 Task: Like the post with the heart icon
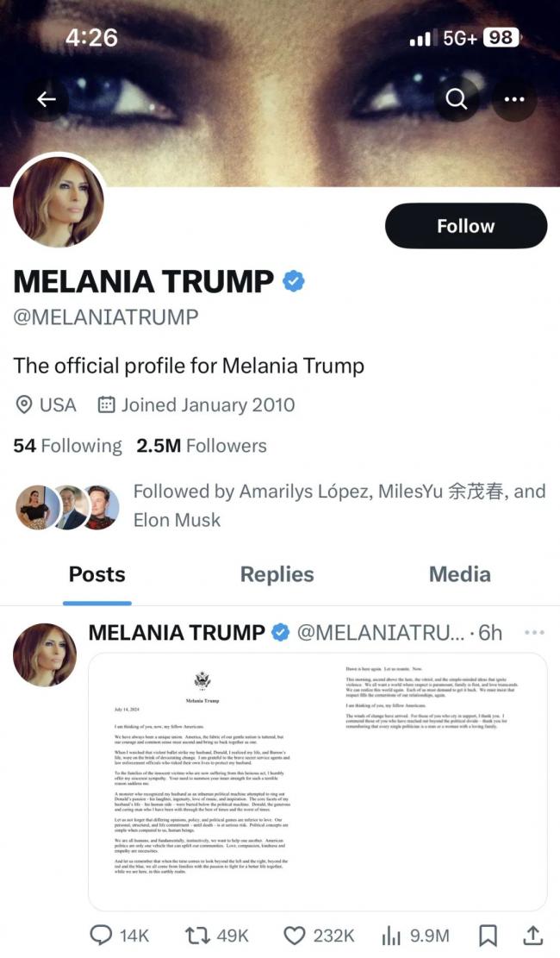(x=296, y=935)
